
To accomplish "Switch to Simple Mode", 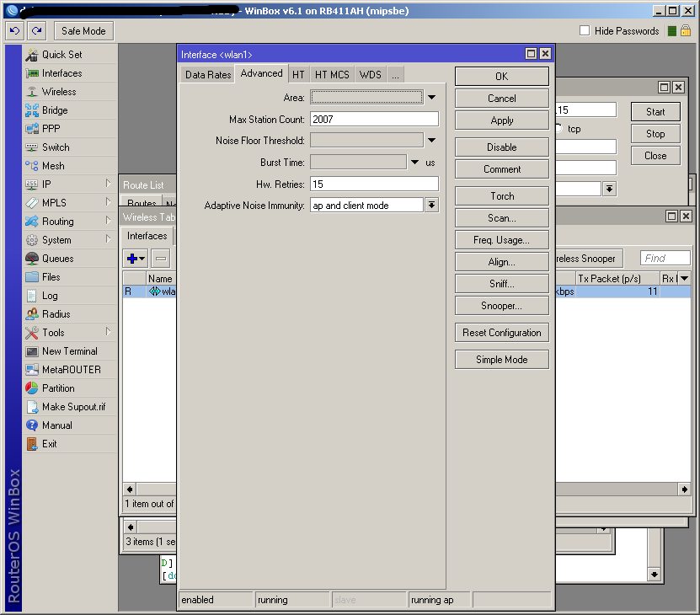I will tap(502, 360).
